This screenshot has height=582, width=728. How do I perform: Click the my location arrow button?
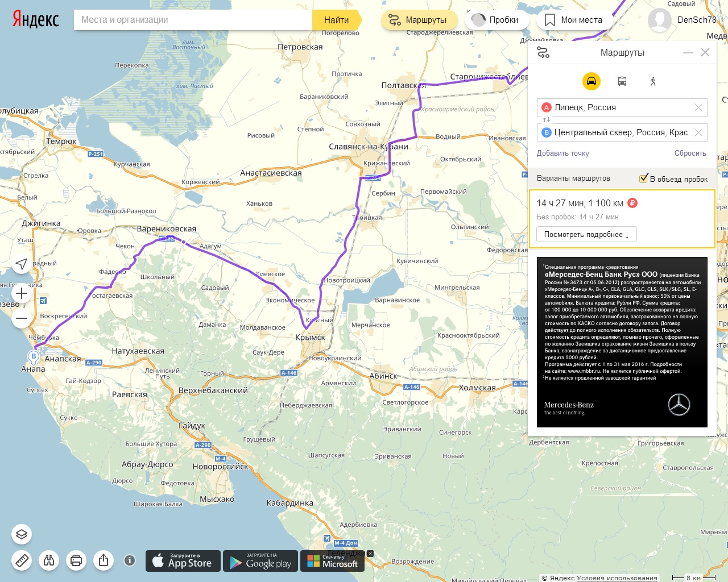[x=22, y=264]
